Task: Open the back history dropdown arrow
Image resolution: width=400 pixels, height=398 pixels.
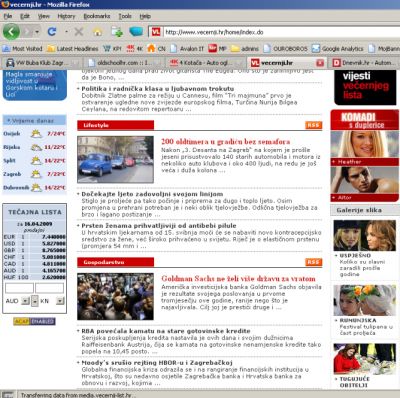Action: pos(37,32)
